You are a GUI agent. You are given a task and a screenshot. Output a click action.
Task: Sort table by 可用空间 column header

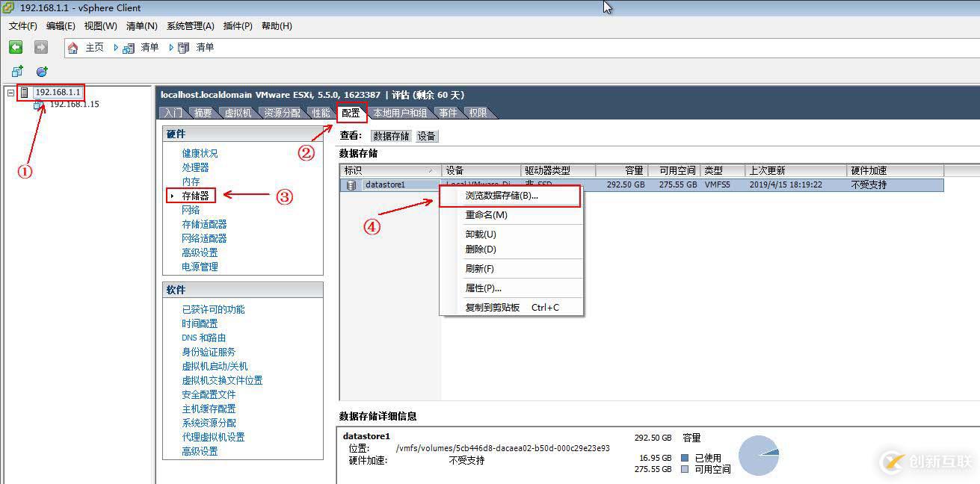(674, 170)
